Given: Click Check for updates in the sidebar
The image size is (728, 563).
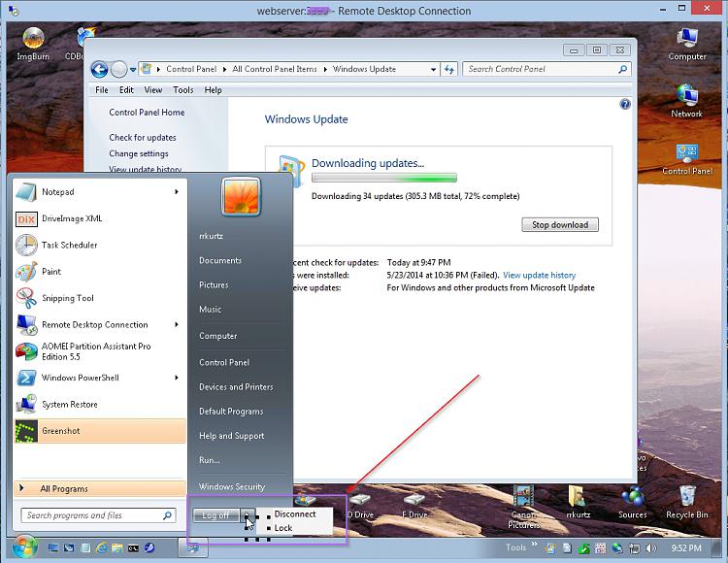Looking at the screenshot, I should 143,138.
